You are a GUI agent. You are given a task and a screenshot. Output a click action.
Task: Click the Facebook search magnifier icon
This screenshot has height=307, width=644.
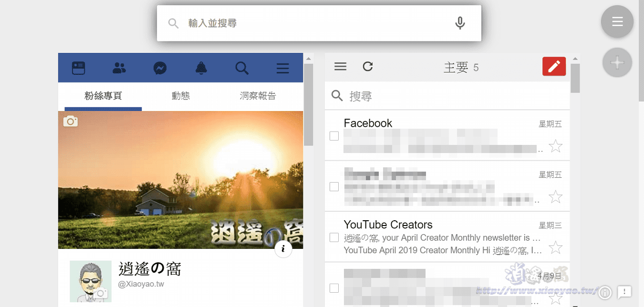coord(242,68)
